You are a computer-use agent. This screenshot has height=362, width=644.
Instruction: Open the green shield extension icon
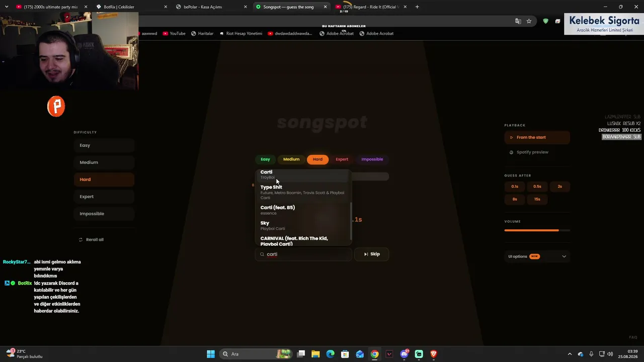(x=545, y=21)
